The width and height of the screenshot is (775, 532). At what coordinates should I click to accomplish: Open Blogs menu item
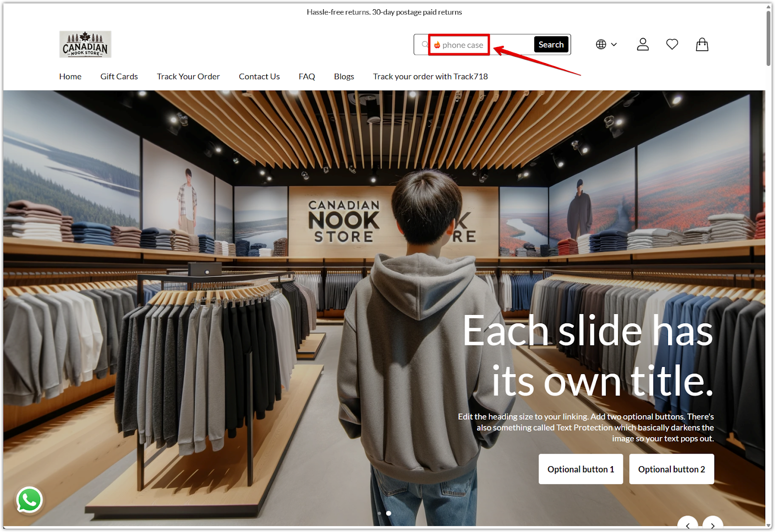tap(344, 77)
